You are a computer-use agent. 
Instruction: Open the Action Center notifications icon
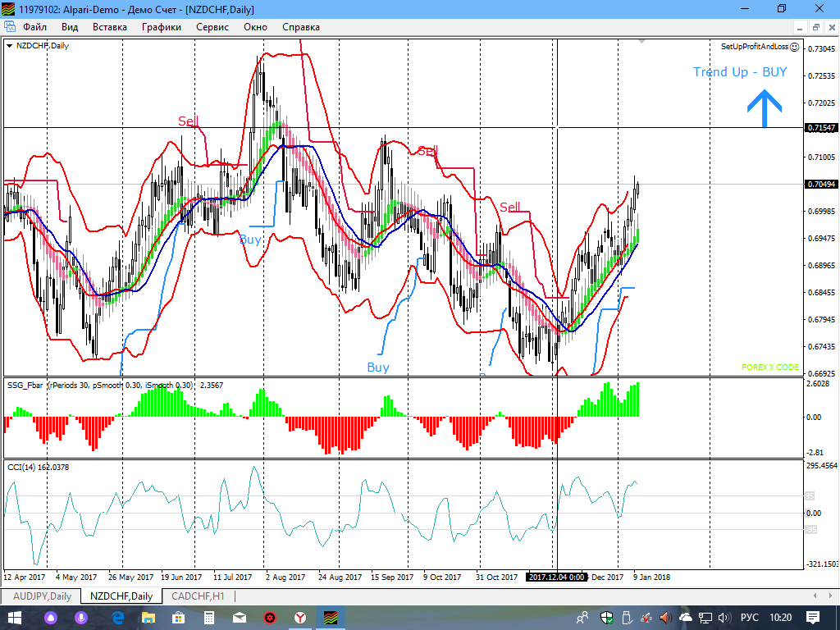click(x=813, y=618)
